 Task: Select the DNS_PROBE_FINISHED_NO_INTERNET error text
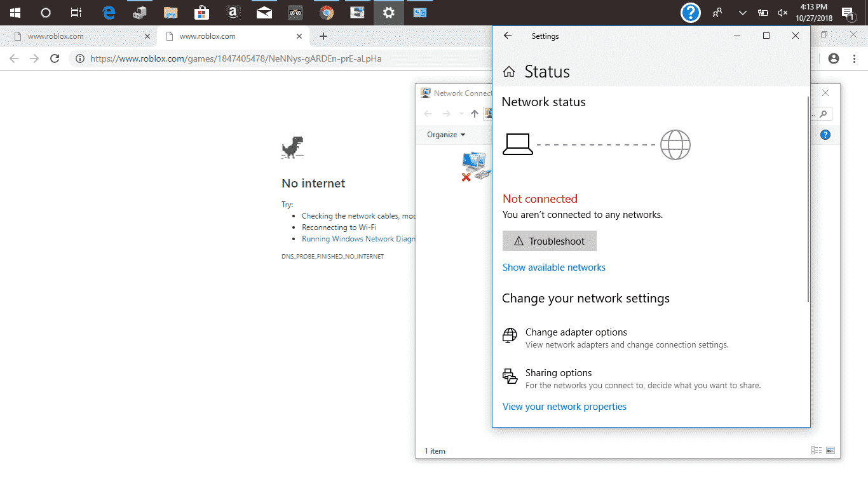(x=332, y=257)
